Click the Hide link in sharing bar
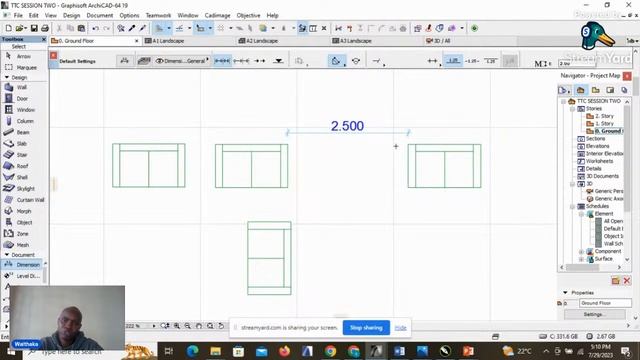This screenshot has height=360, width=640. point(400,328)
